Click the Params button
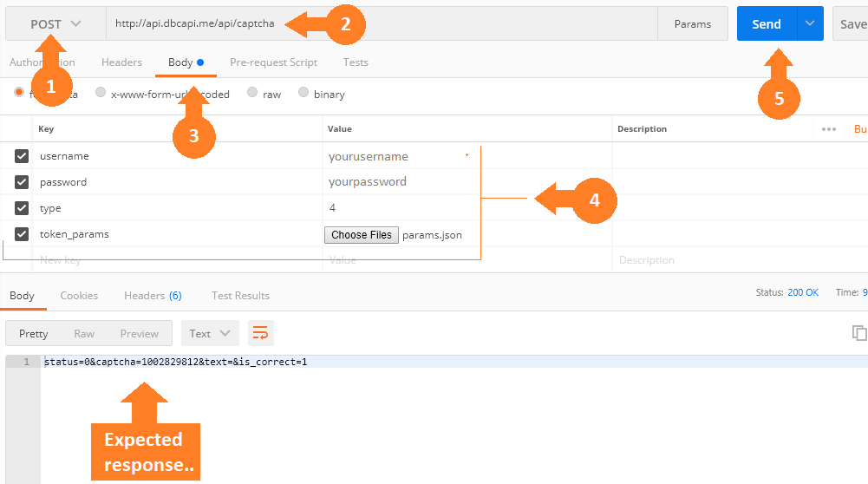 click(692, 24)
